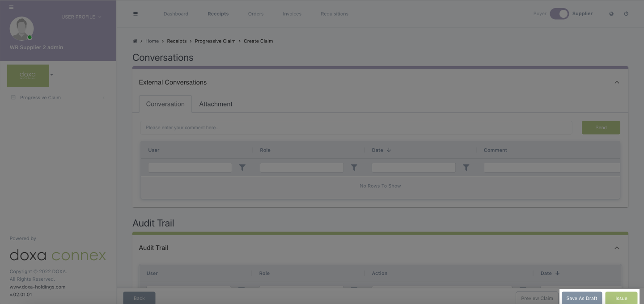Click the home icon in the breadcrumb

point(135,41)
